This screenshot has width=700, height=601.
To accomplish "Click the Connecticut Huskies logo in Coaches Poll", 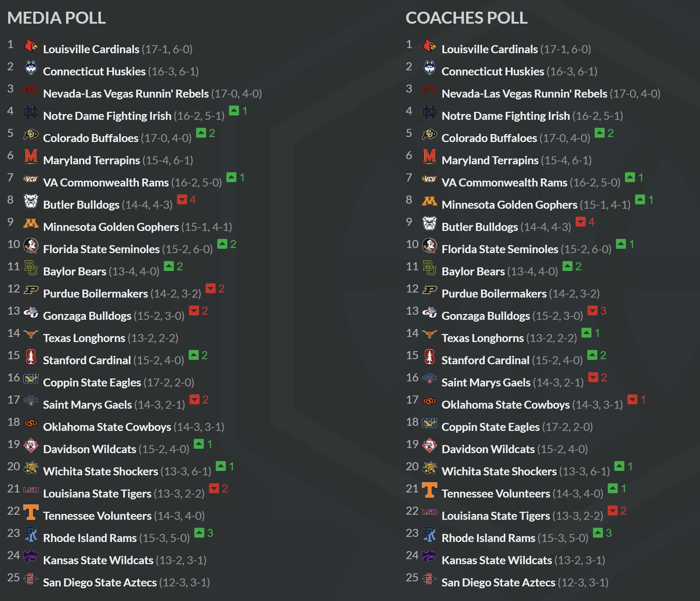I will [430, 68].
